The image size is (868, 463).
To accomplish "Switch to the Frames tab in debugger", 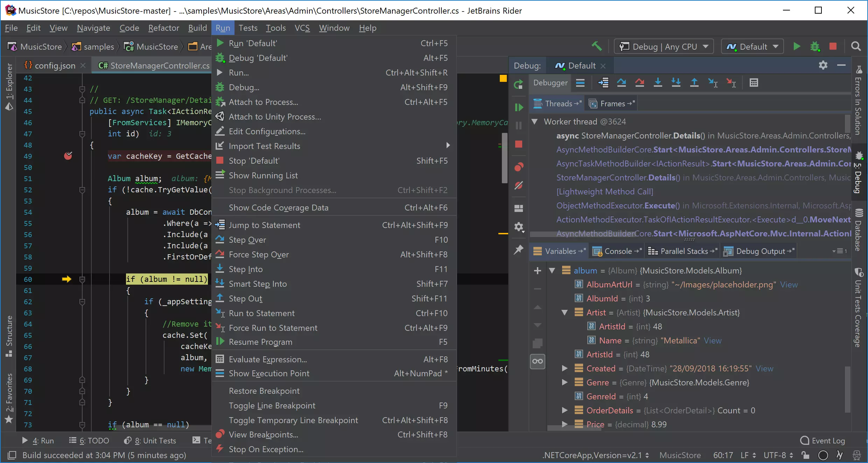I will pos(611,104).
